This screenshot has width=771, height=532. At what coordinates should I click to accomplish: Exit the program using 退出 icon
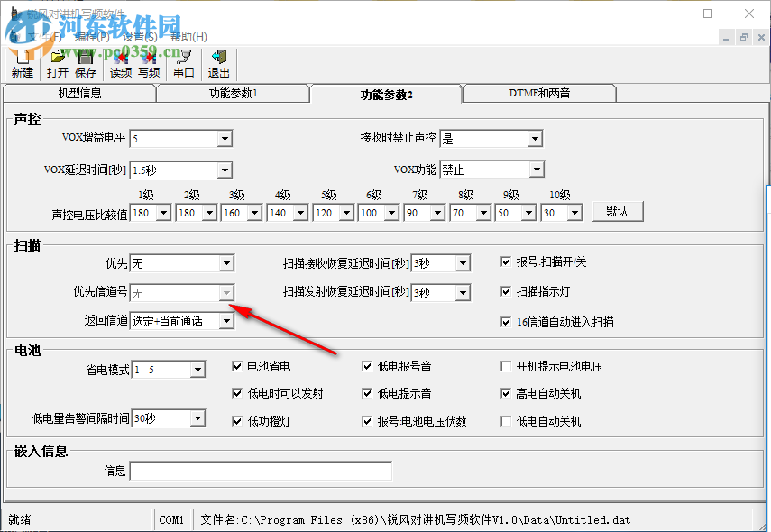tap(217, 63)
